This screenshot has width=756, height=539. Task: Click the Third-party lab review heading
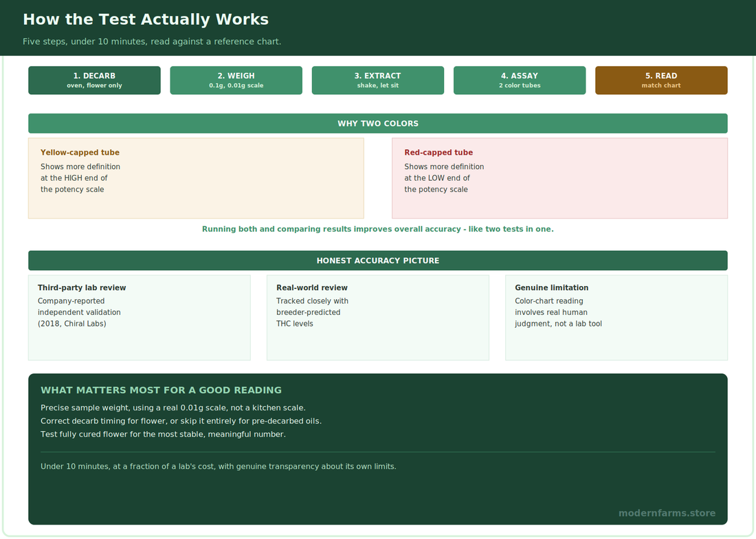[x=82, y=288]
